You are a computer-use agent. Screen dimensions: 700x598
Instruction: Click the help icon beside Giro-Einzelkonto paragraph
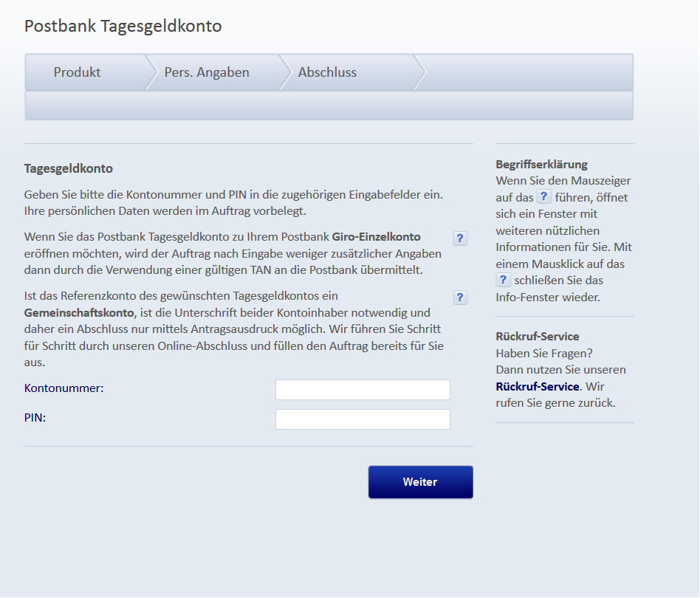tap(460, 238)
